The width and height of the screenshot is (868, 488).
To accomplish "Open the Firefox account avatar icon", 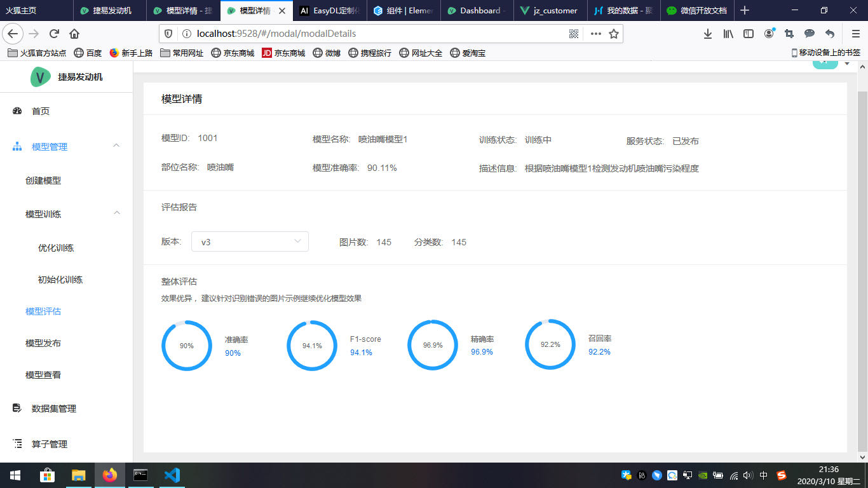I will [770, 34].
